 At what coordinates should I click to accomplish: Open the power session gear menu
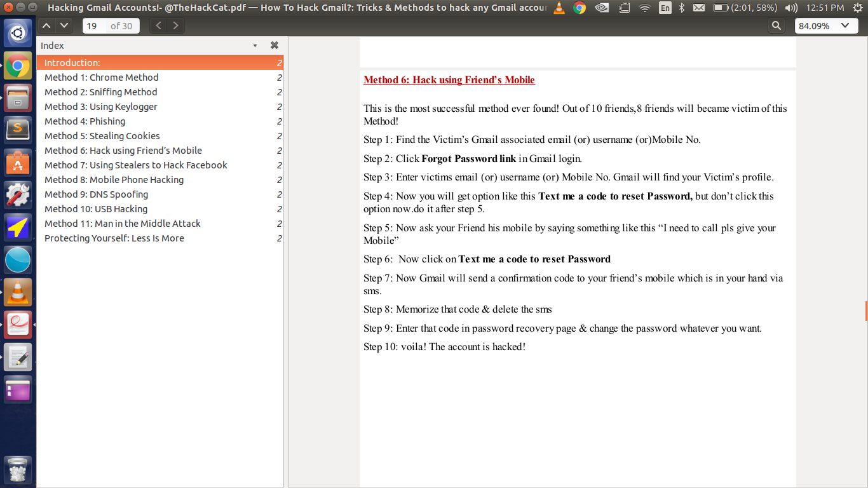coord(857,8)
